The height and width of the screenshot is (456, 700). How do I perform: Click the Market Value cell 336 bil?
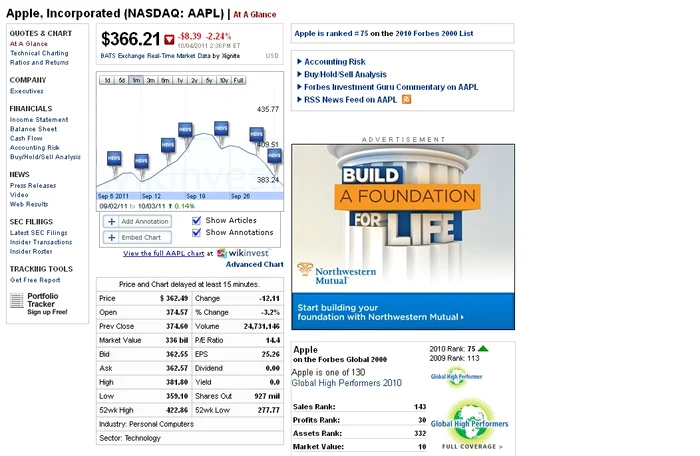[x=177, y=340]
